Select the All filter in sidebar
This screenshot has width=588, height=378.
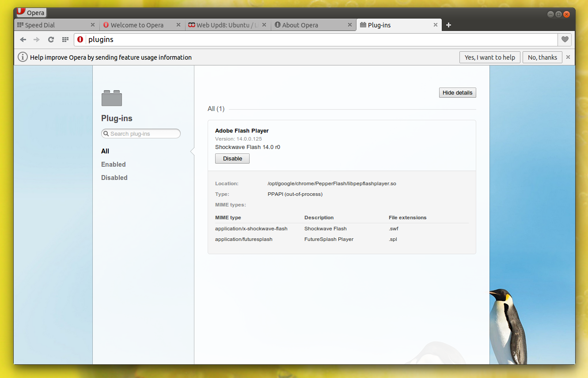coord(105,151)
